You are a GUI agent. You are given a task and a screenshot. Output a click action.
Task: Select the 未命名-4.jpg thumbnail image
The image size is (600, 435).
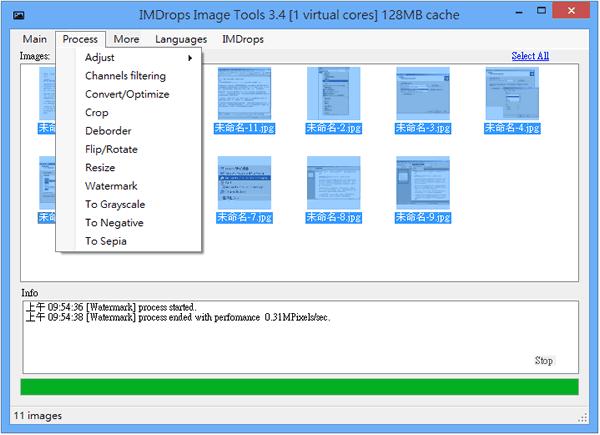tap(512, 93)
